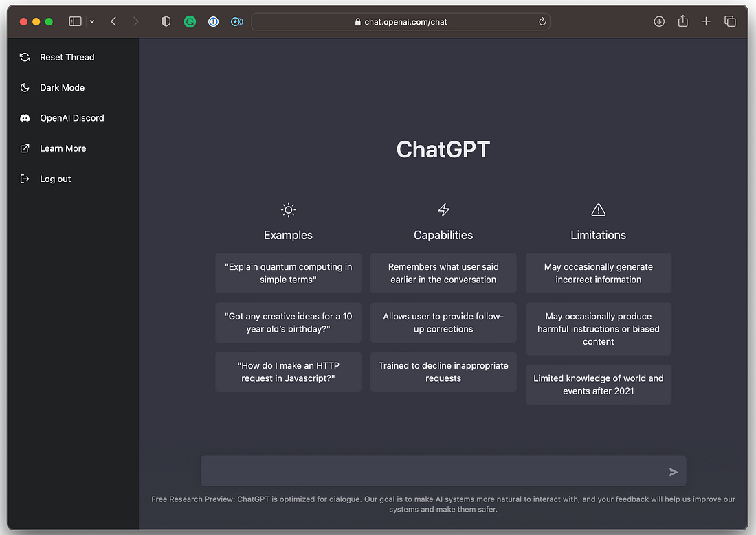756x535 pixels.
Task: Toggle the Safari sidebar button
Action: (75, 21)
